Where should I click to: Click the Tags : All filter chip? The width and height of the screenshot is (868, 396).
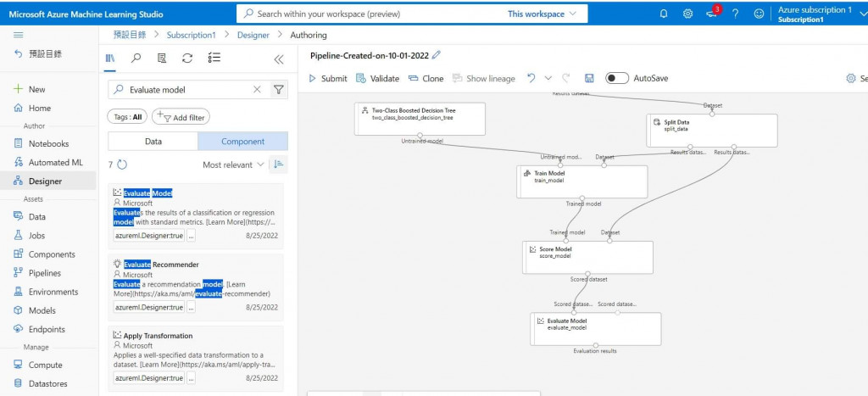[x=127, y=117]
